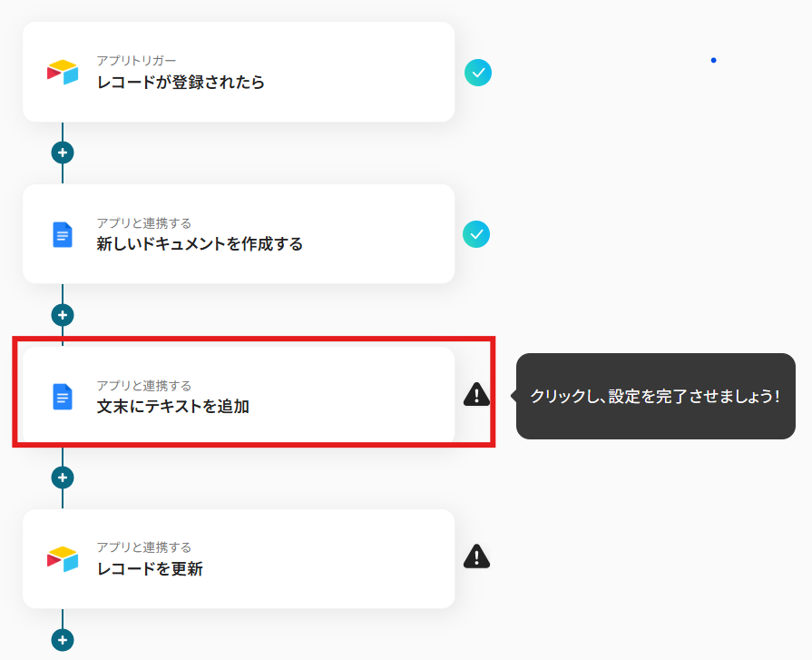Click the warning triangle next to 文末にテキストを追加
The width and height of the screenshot is (812, 660).
[x=476, y=394]
